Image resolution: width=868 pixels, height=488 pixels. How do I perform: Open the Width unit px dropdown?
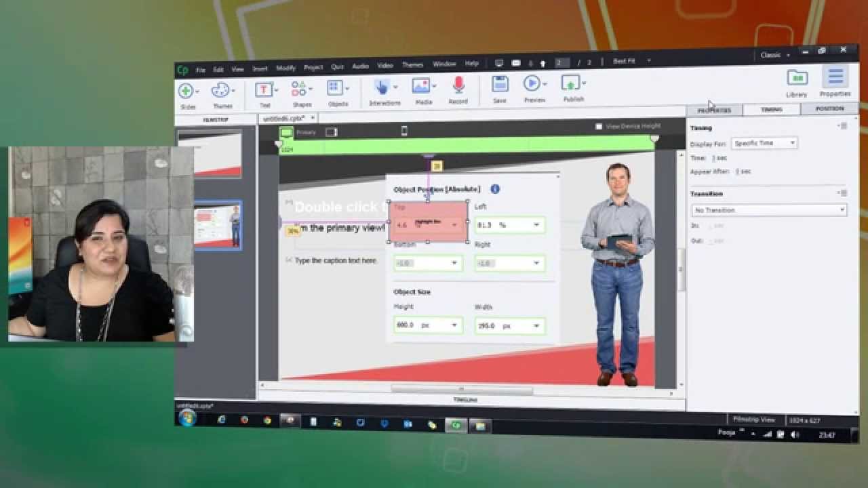pos(536,326)
